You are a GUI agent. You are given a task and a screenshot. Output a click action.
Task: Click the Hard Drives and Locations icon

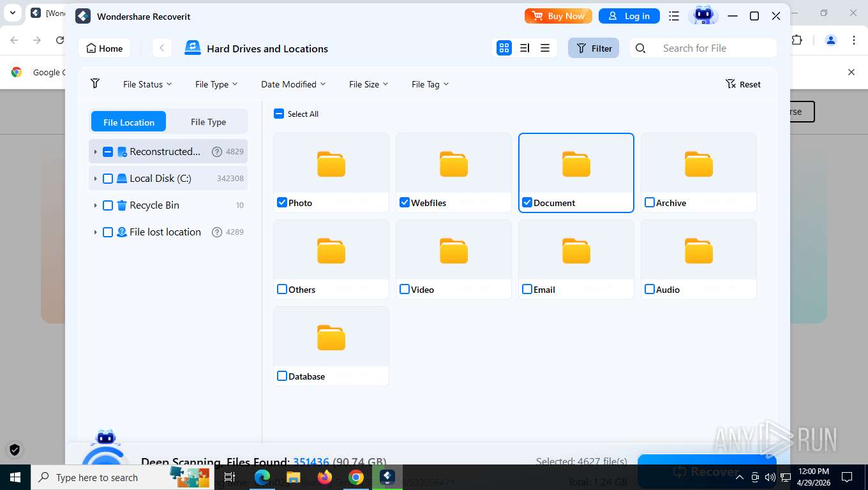pos(192,48)
